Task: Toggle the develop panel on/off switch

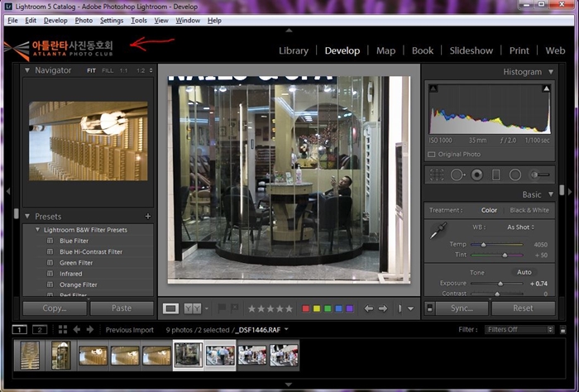Action: [429, 308]
